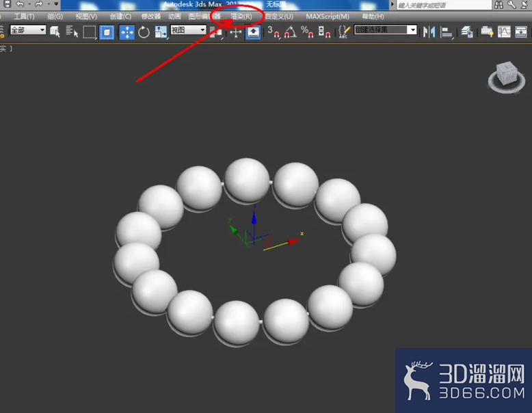Viewport: 532px width, 413px height.
Task: Open the undo history dropdown arrow
Action: coord(29,4)
